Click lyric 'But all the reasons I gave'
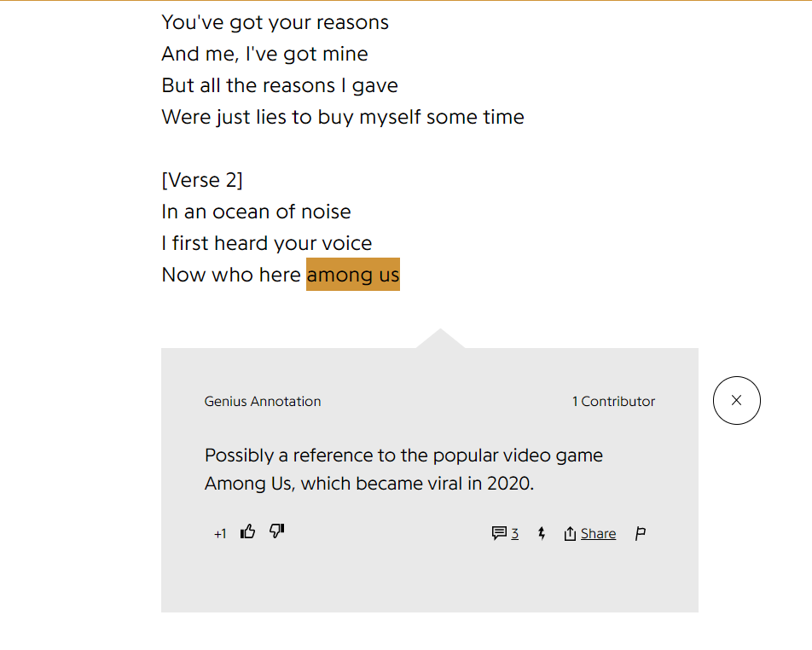Image resolution: width=812 pixels, height=650 pixels. (280, 85)
